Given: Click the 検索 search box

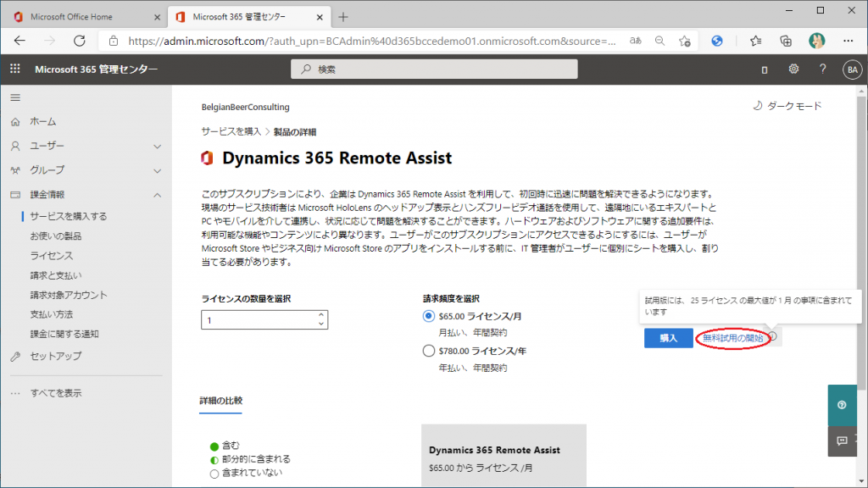Looking at the screenshot, I should tap(434, 69).
